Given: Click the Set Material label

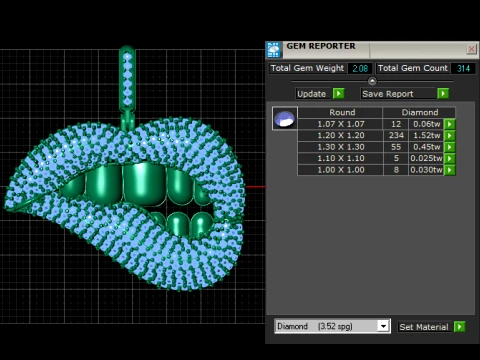Looking at the screenshot, I should (x=424, y=327).
